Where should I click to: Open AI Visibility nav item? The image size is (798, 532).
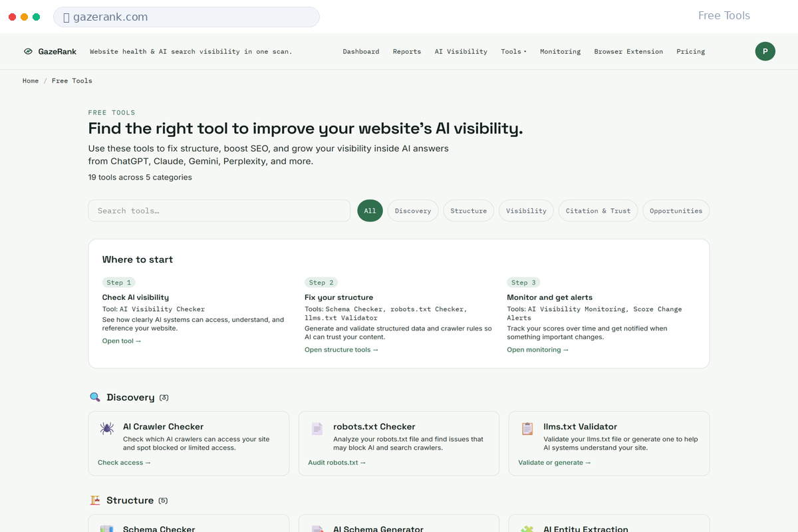click(x=461, y=51)
